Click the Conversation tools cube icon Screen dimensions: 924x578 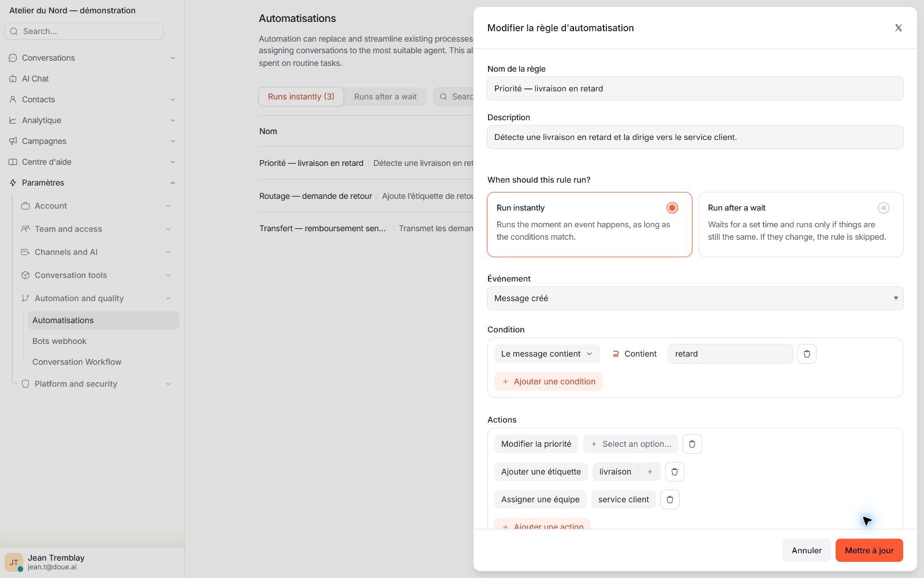25,275
